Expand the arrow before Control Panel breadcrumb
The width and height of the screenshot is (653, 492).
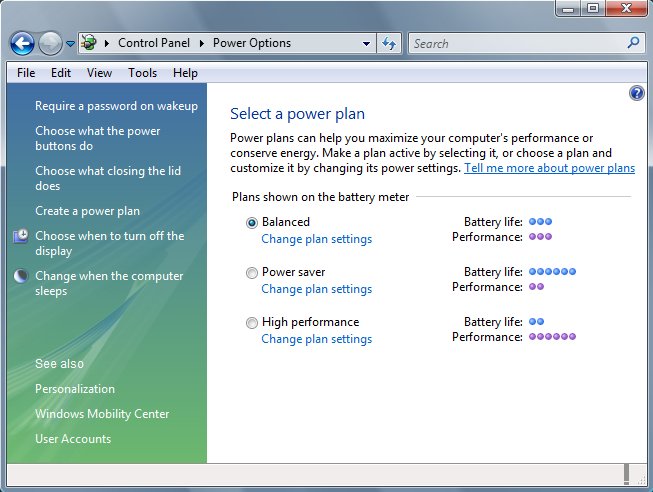point(107,43)
